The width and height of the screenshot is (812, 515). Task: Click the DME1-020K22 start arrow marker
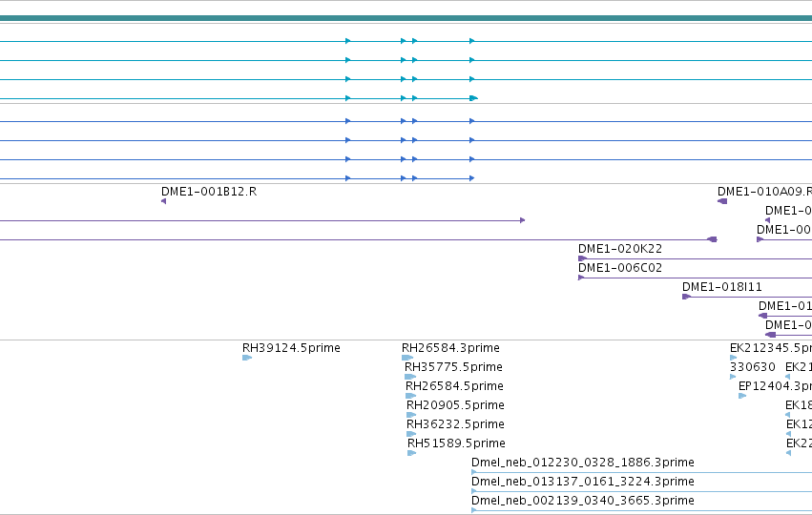(583, 258)
